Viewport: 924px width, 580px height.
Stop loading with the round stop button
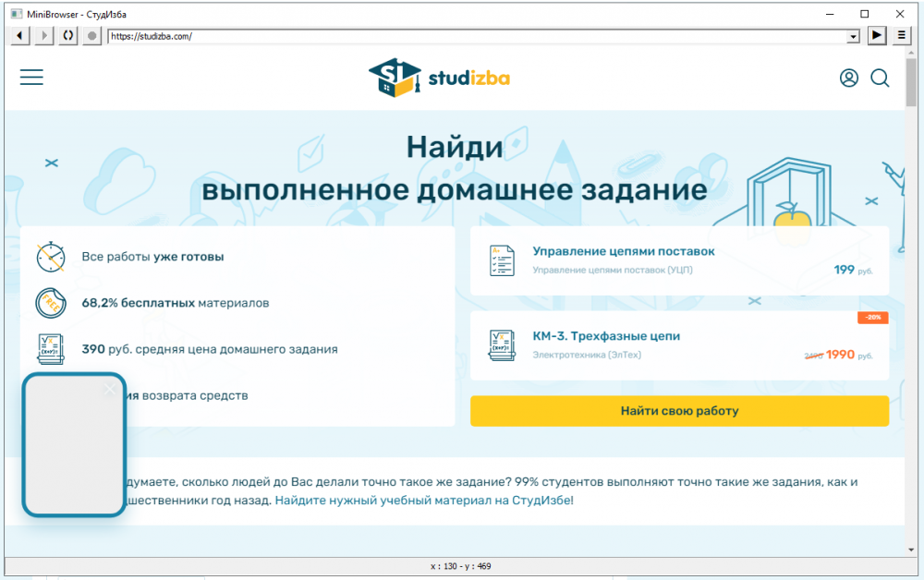91,36
